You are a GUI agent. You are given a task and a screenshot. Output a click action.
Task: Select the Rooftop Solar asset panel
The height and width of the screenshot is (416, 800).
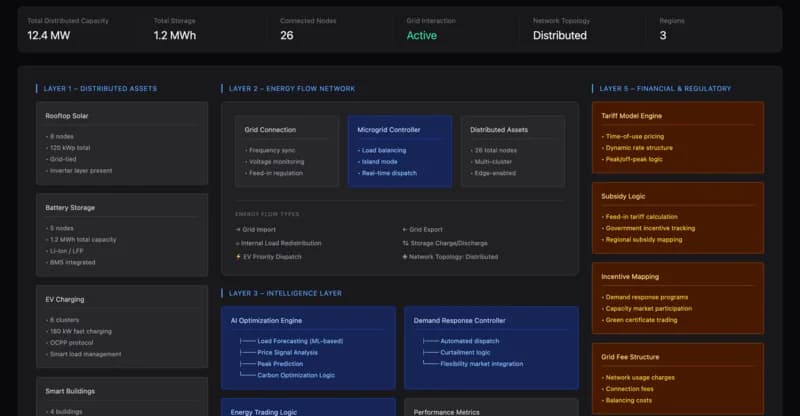pyautogui.click(x=123, y=143)
